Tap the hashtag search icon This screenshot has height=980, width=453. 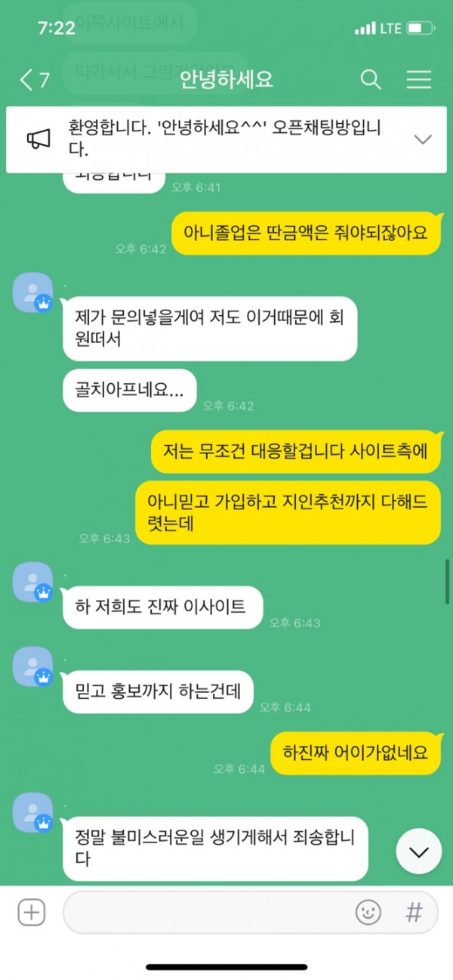(414, 912)
